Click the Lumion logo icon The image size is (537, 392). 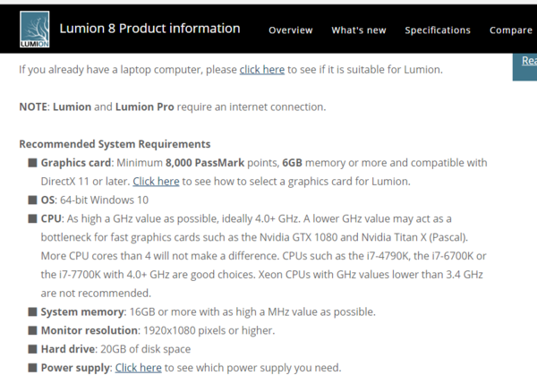coord(34,30)
